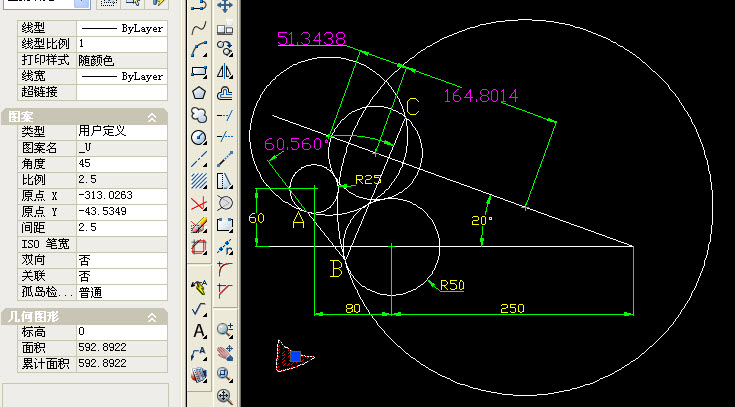Click the Zoom Extents icon

pos(225,396)
